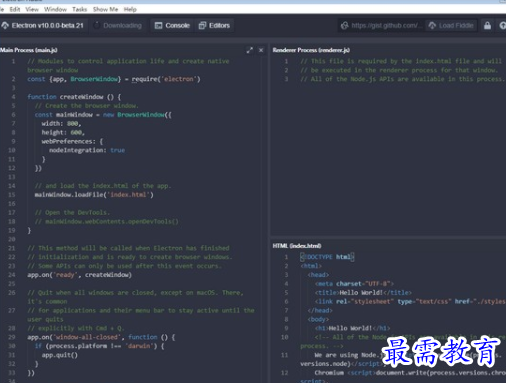Open the Window menu
Image resolution: width=506 pixels, height=383 pixels.
pos(55,9)
